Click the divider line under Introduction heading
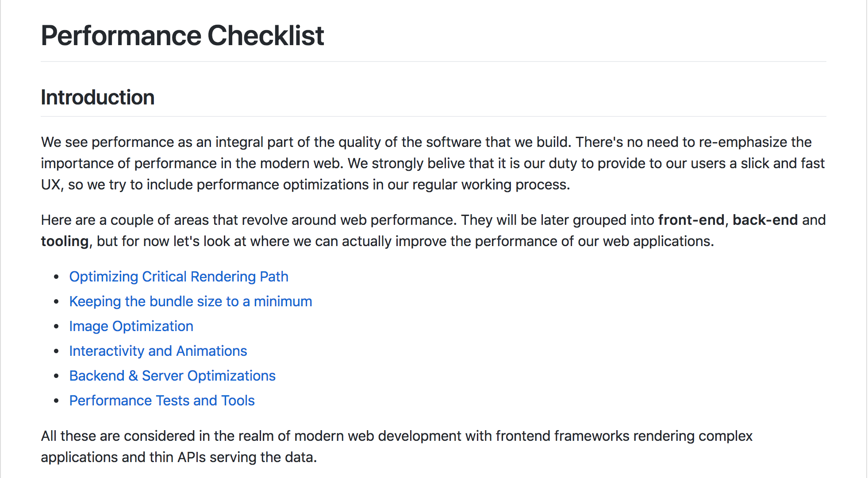This screenshot has width=868, height=478. [x=434, y=116]
